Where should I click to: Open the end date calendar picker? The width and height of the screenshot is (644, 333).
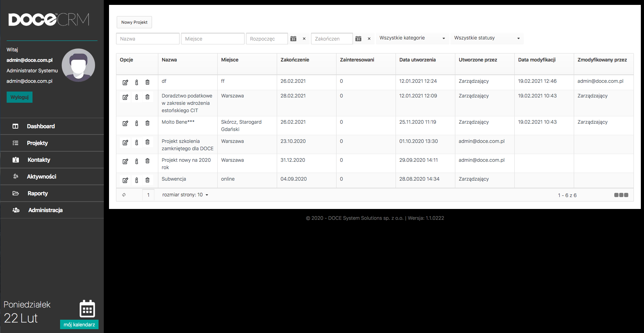358,39
